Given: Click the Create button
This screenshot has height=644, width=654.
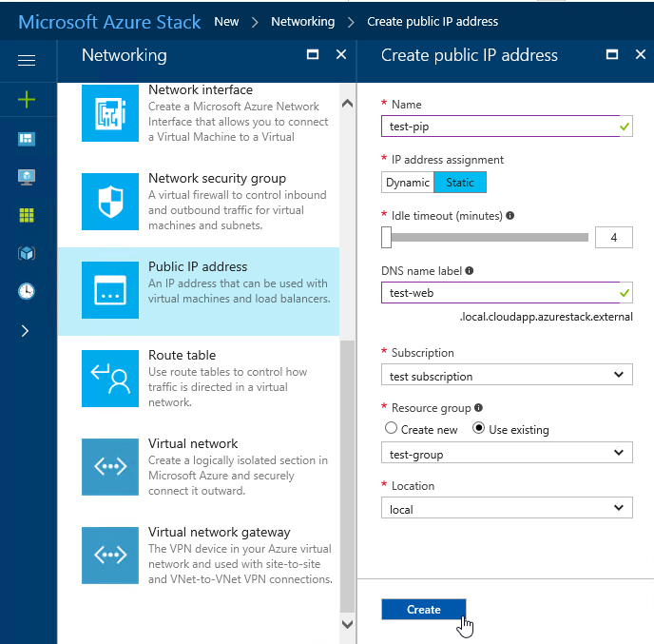Looking at the screenshot, I should [x=423, y=610].
